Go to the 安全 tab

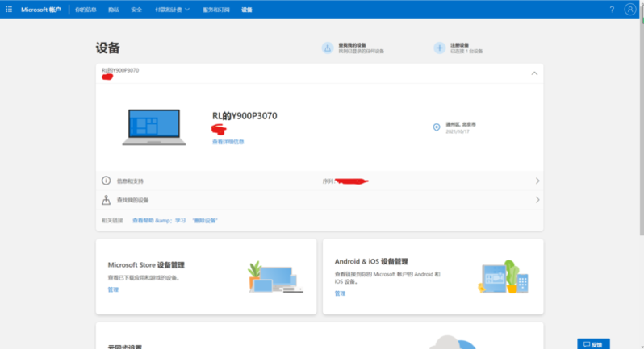coord(136,10)
